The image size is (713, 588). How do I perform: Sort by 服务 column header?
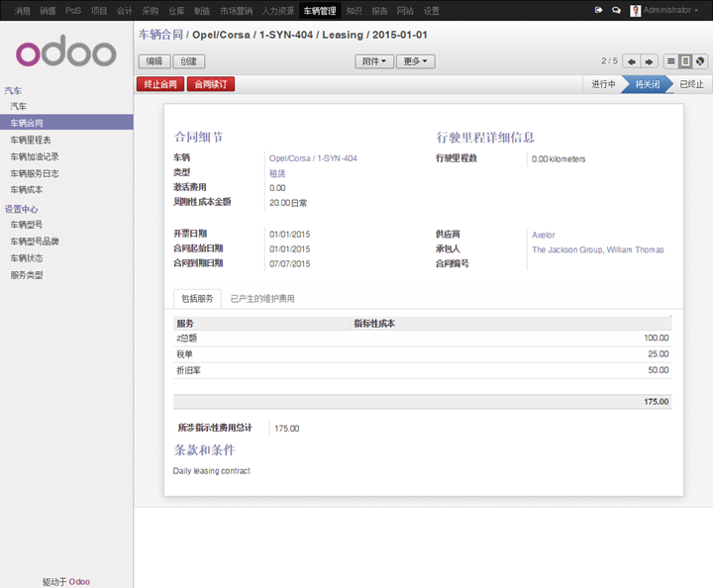click(x=261, y=324)
